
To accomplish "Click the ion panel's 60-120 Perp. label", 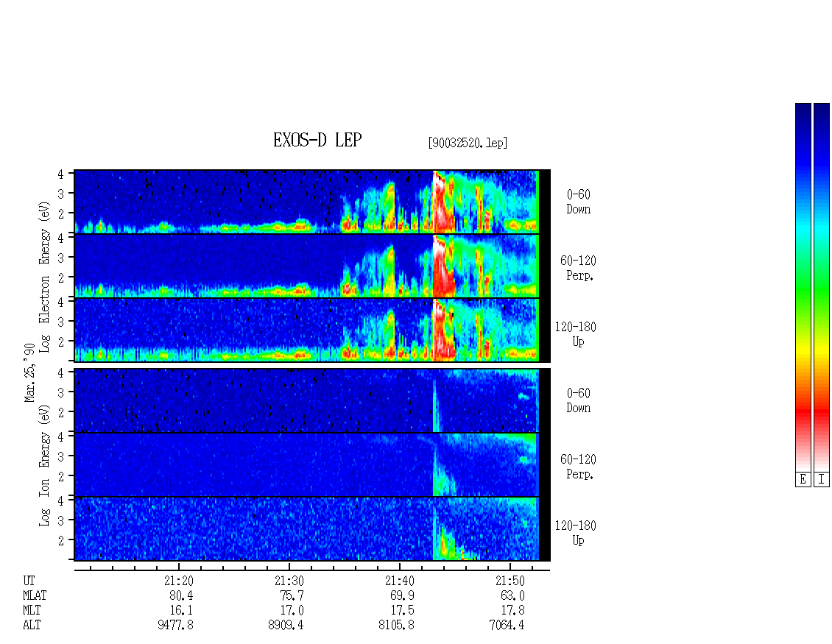I will (579, 467).
